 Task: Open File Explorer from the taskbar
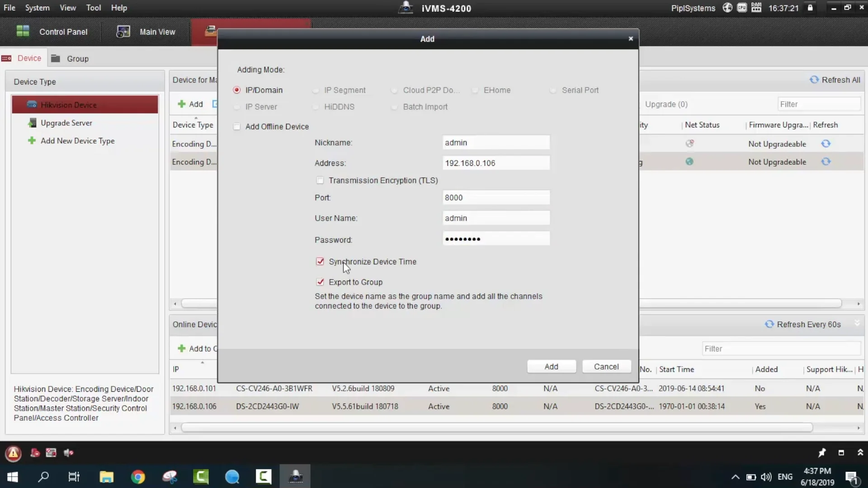tap(107, 477)
